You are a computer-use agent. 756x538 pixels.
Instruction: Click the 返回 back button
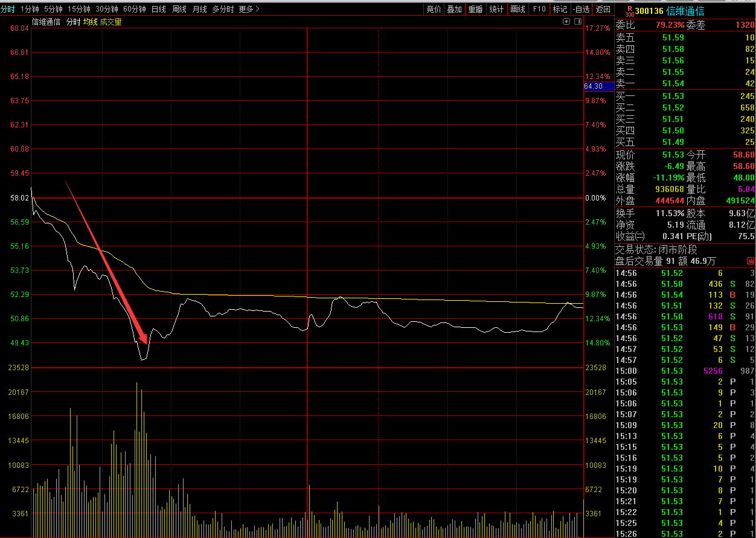[x=603, y=9]
